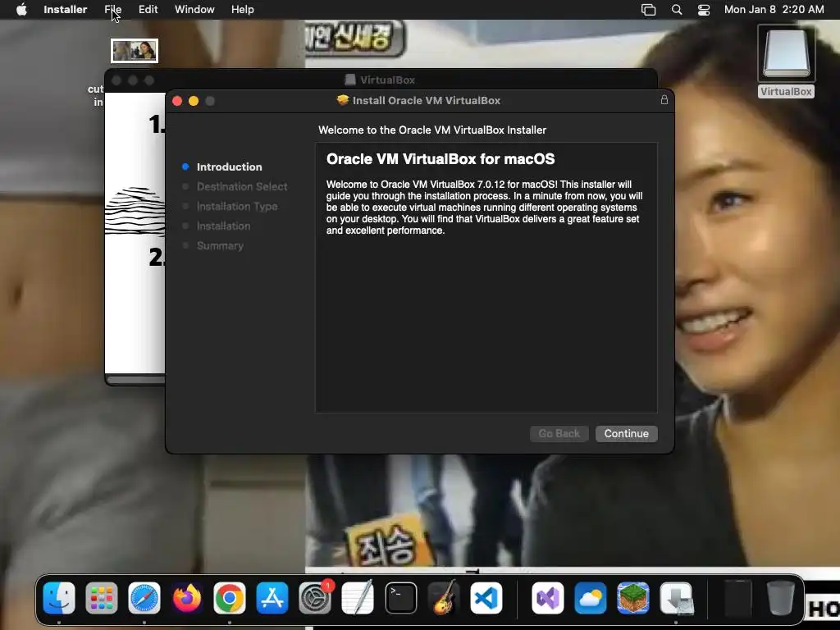This screenshot has height=630, width=840.
Task: Open the cloud weather app in dock
Action: tap(591, 598)
